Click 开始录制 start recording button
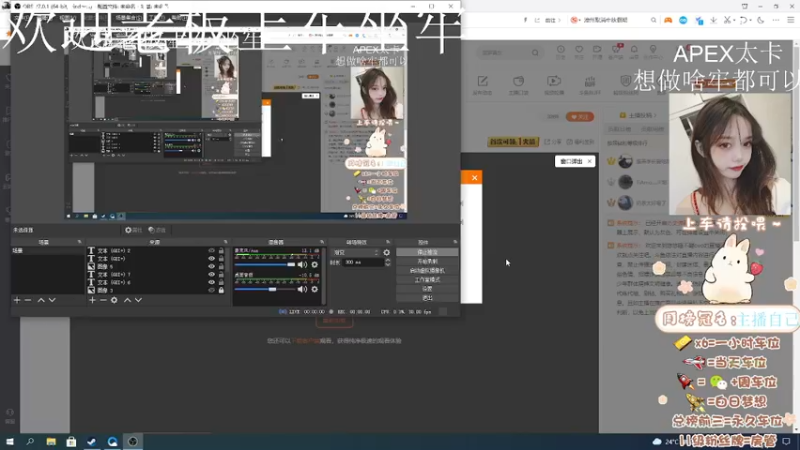 click(427, 261)
